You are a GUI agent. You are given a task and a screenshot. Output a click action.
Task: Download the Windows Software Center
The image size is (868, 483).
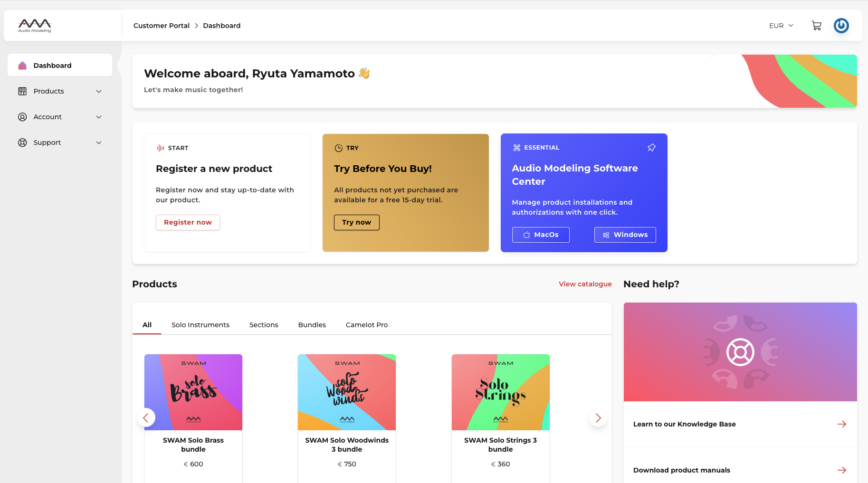pos(625,235)
